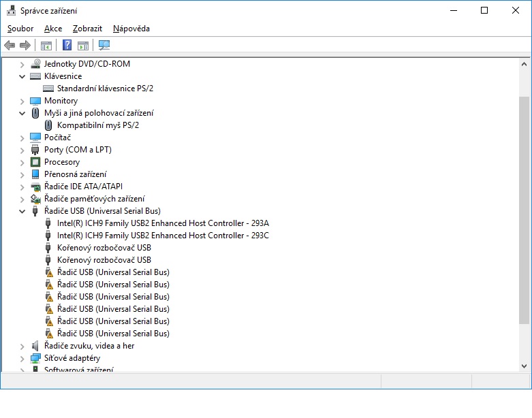Expand Jednotky DVD/CD-ROM node
The width and height of the screenshot is (532, 418).
pyautogui.click(x=22, y=65)
